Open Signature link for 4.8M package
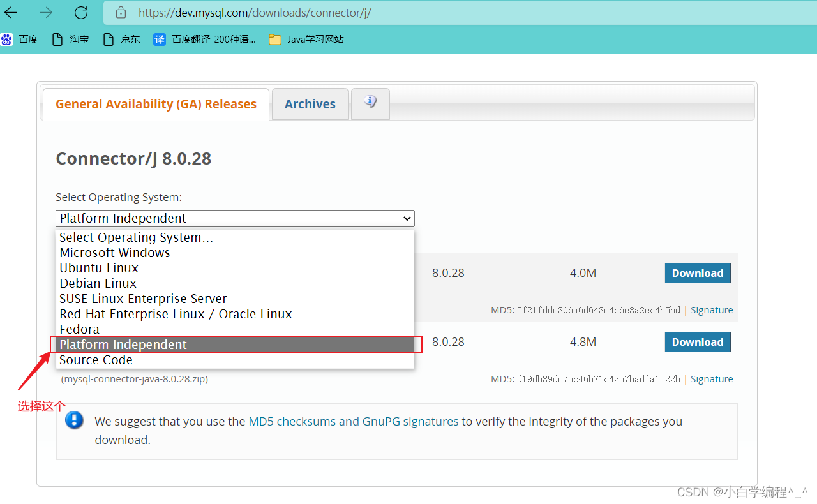 712,379
